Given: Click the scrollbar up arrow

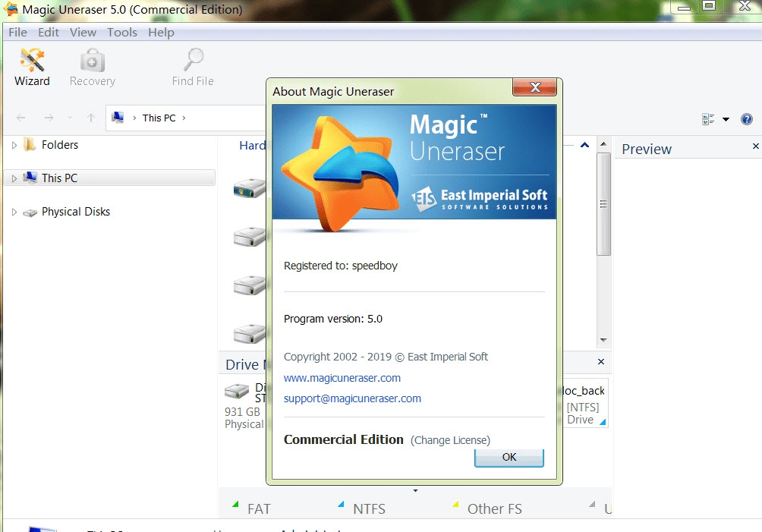Looking at the screenshot, I should [x=603, y=144].
